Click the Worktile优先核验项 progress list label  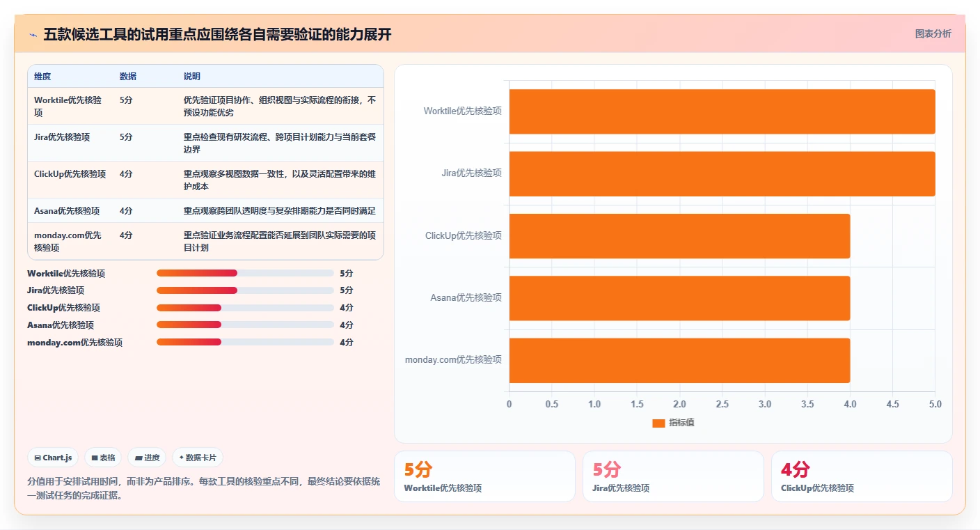click(x=66, y=273)
